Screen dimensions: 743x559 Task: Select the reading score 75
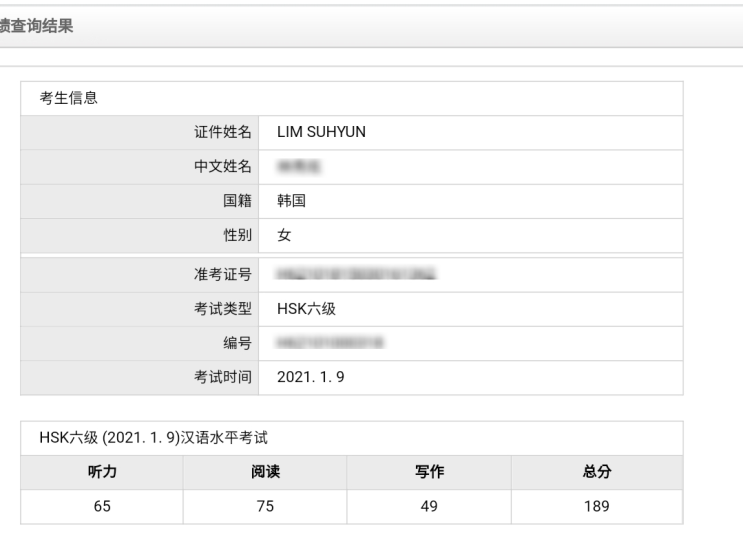click(265, 506)
